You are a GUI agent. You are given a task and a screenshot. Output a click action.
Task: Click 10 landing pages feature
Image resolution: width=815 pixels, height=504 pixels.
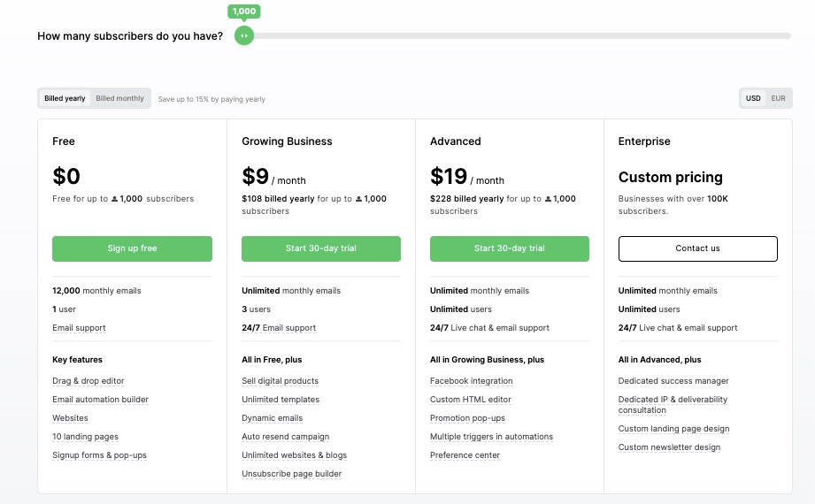coord(85,437)
